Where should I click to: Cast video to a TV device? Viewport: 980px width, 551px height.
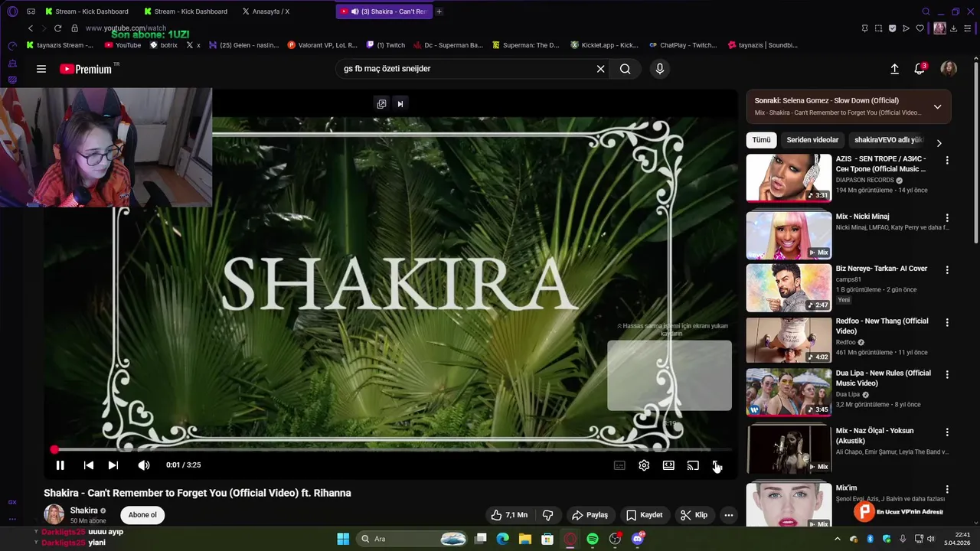coord(693,465)
